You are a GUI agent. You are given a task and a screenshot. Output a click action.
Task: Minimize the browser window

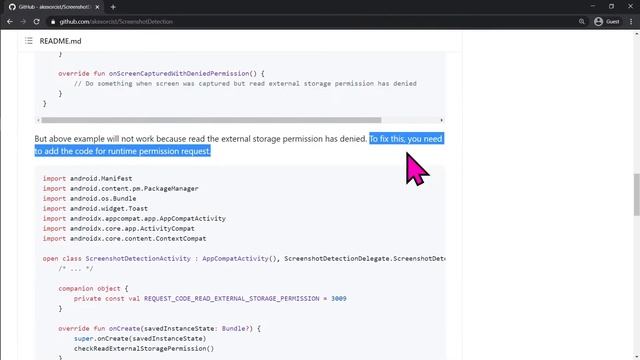(593, 6)
